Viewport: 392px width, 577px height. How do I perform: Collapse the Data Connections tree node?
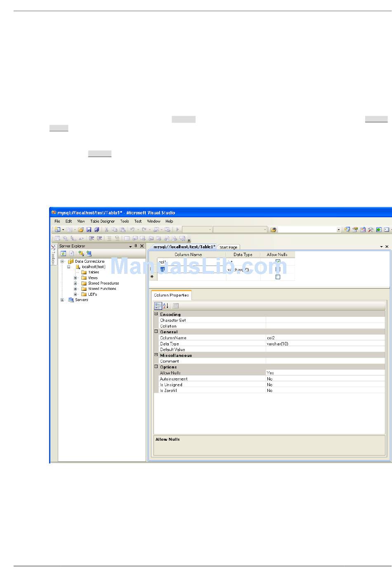click(x=62, y=261)
